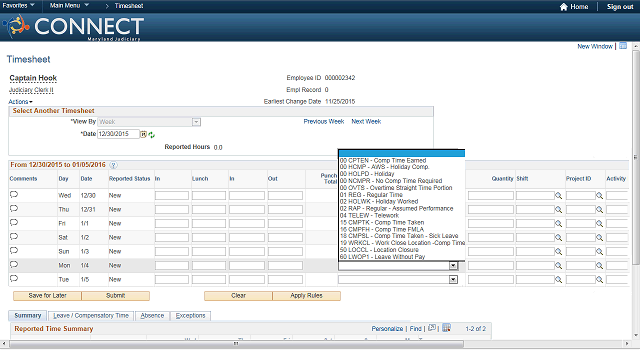Click Save for Later button
The height and width of the screenshot is (360, 640).
(x=47, y=296)
